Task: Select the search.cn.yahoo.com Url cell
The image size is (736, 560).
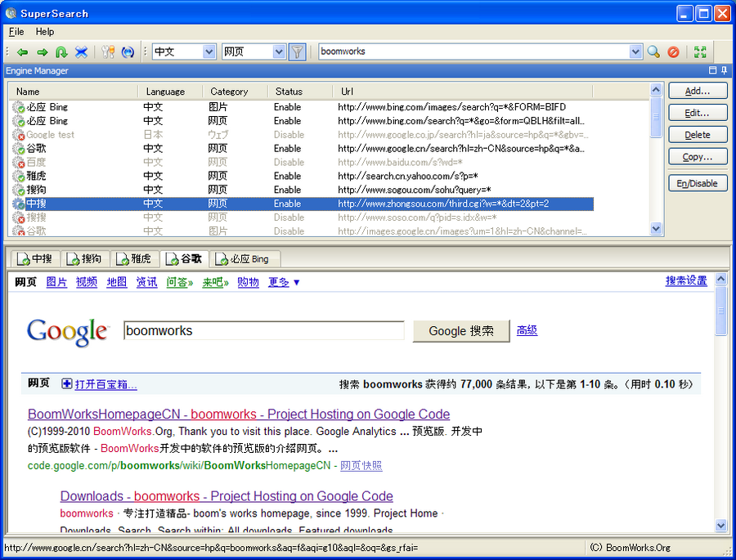Action: [408, 177]
